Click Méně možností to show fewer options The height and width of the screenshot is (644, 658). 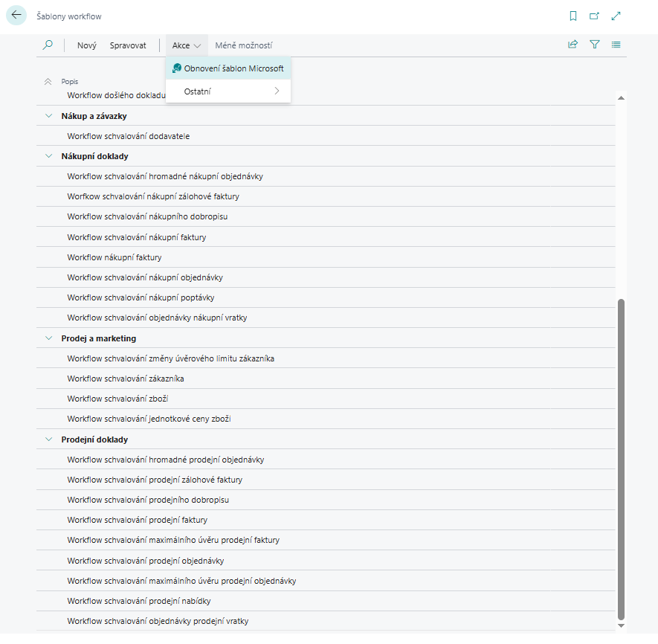pyautogui.click(x=243, y=45)
